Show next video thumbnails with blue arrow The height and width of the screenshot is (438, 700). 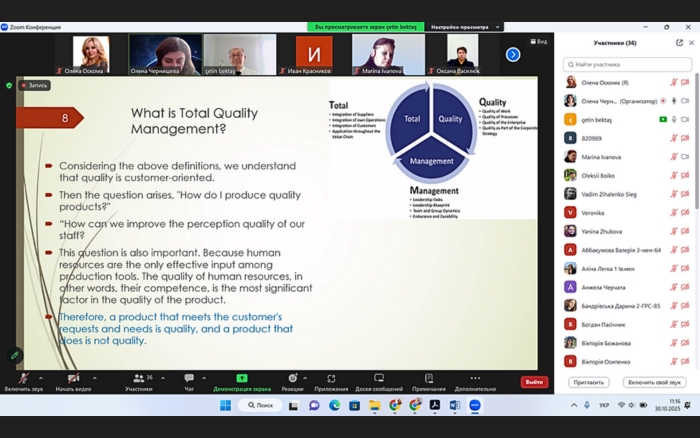click(513, 54)
